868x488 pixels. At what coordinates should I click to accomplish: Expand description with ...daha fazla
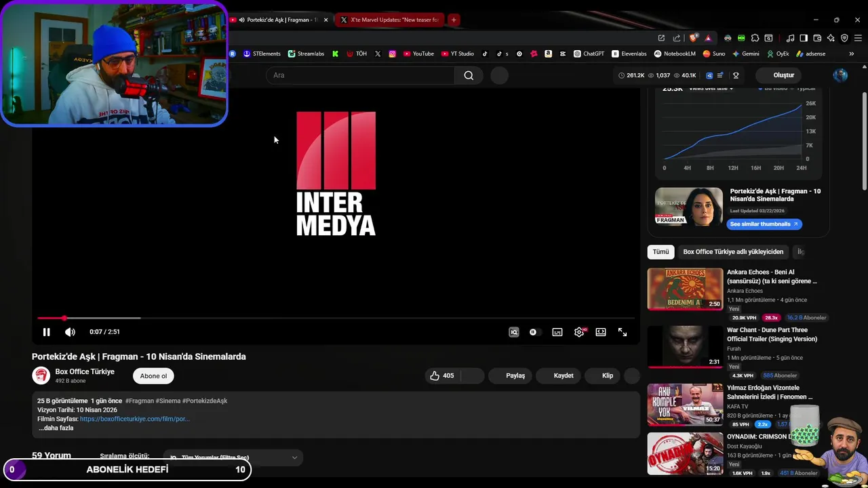(56, 428)
